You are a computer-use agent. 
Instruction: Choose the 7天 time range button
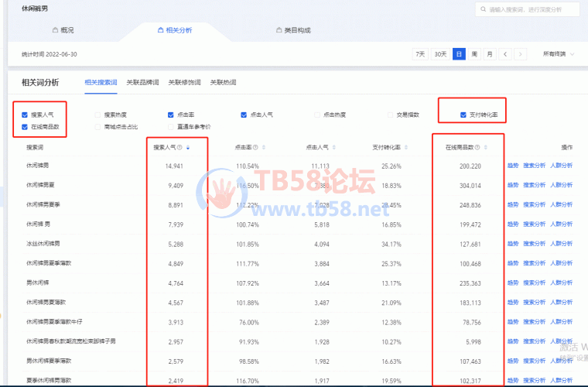[420, 54]
